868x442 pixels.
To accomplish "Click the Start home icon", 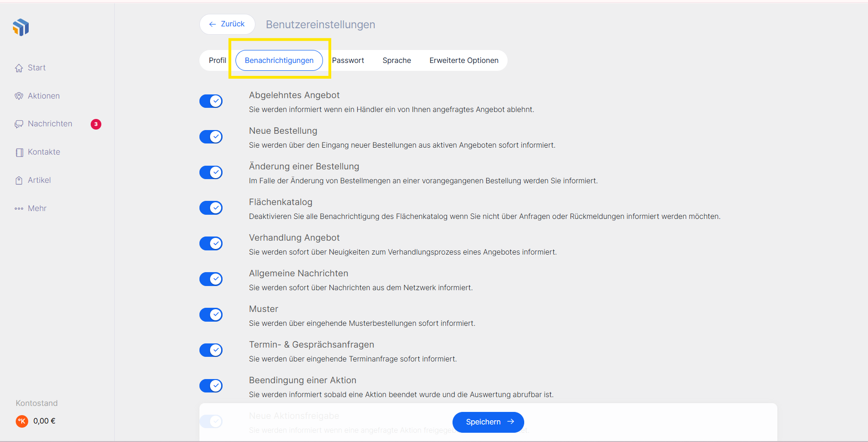I will pyautogui.click(x=19, y=68).
